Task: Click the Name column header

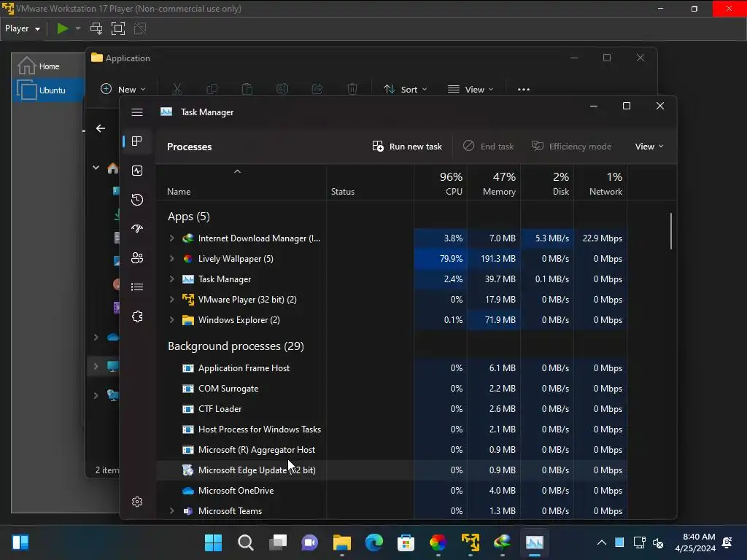Action: [241, 183]
